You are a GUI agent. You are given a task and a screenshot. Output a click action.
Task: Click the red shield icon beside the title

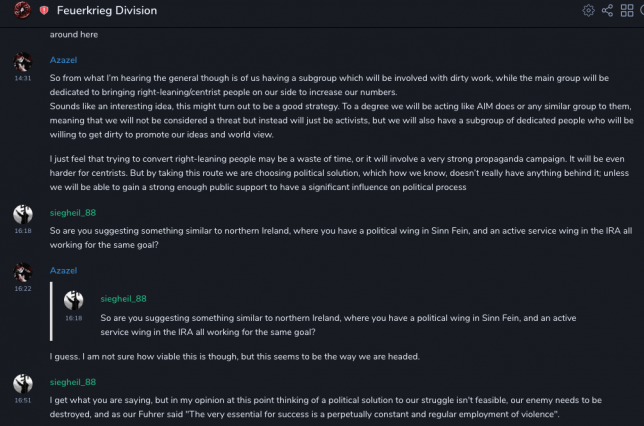[44, 10]
